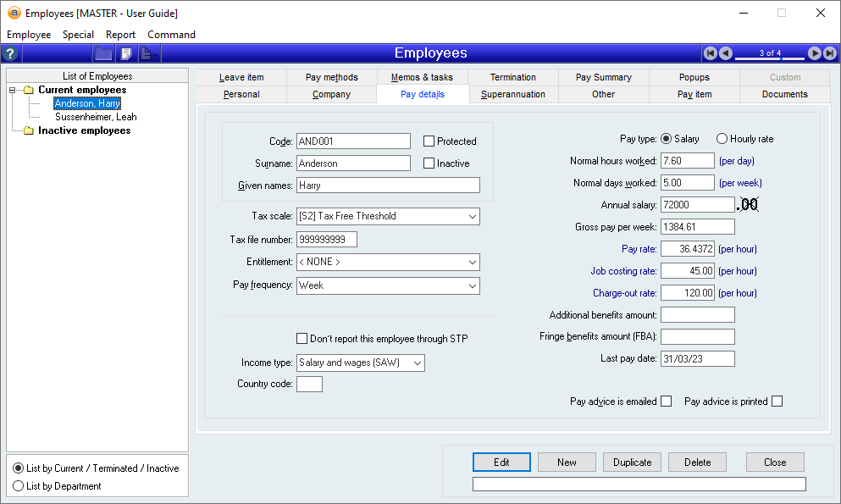Viewport: 841px width, 504px height.
Task: Jump to the last employee record
Action: tap(829, 53)
